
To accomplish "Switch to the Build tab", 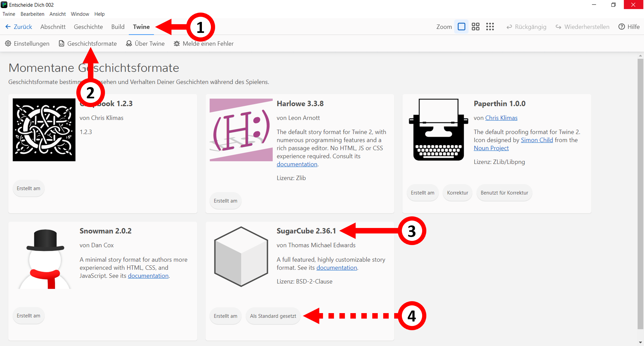I will click(118, 27).
